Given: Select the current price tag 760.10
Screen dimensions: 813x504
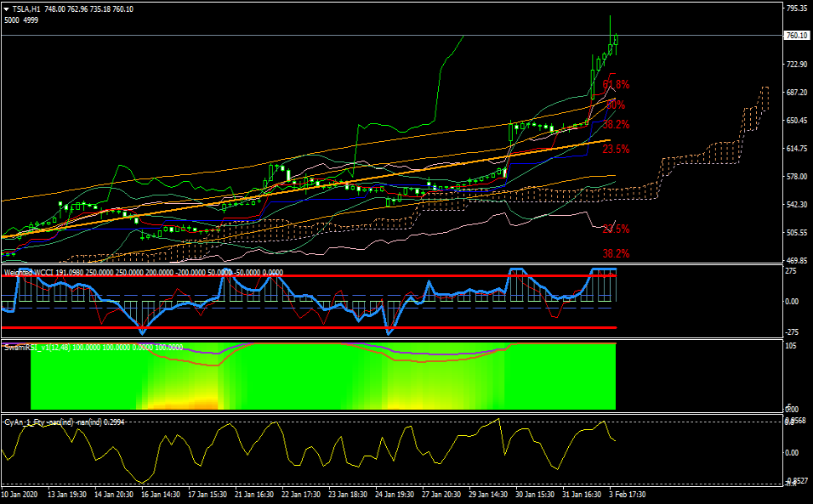Looking at the screenshot, I should (x=796, y=36).
